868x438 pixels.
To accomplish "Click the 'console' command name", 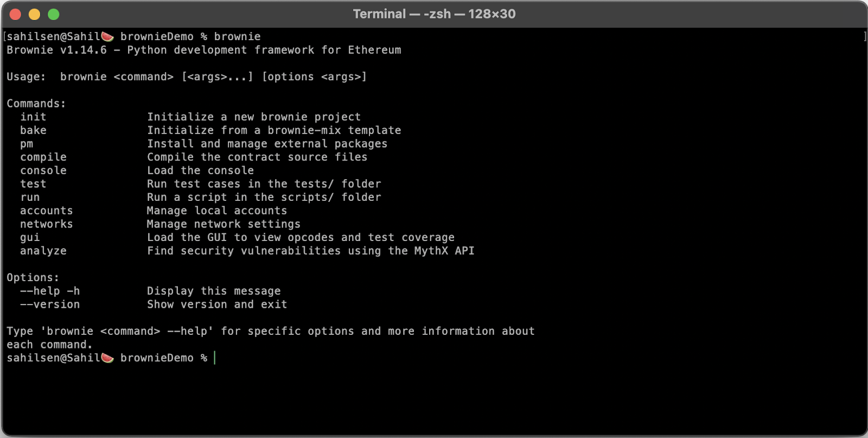I will pos(43,170).
